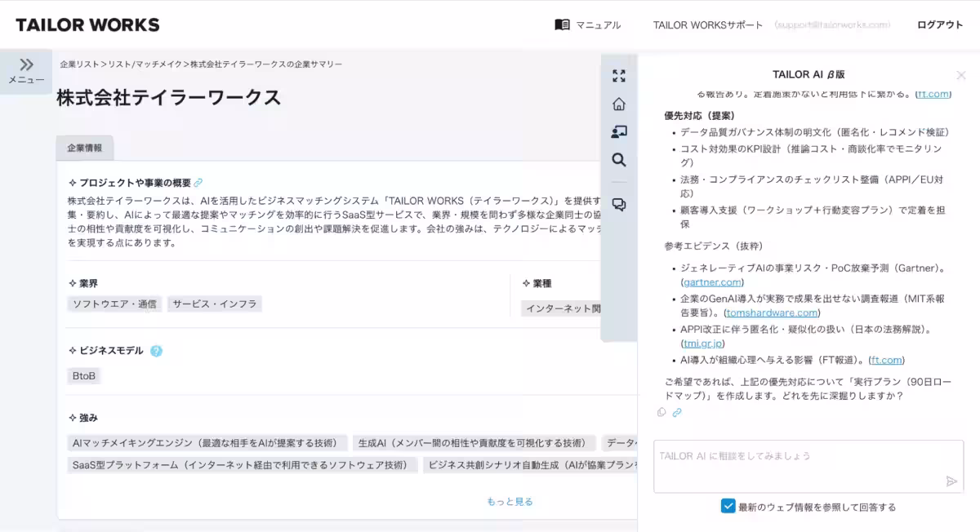Click the person presentation icon in toolbar
The width and height of the screenshot is (980, 532).
click(619, 131)
